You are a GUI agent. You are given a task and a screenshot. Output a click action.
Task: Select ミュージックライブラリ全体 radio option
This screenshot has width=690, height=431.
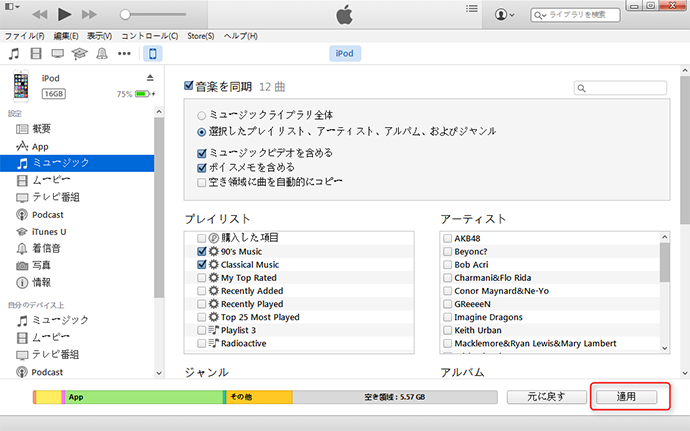click(x=202, y=116)
